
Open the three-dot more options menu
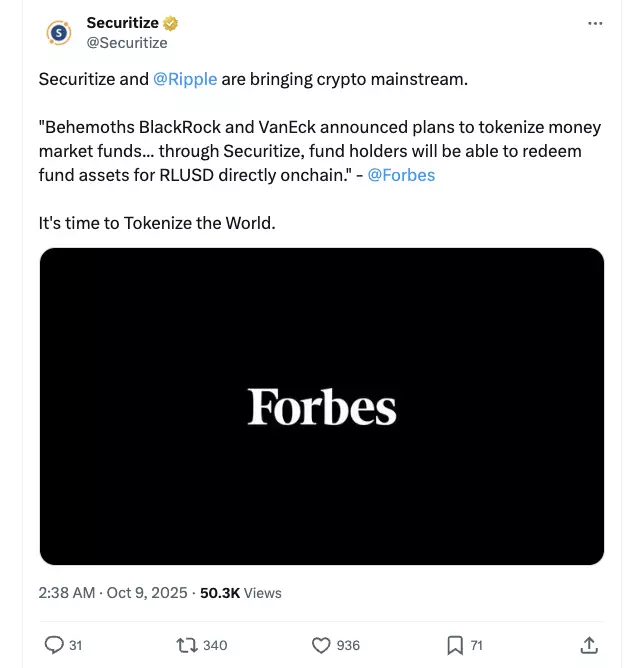tap(596, 23)
